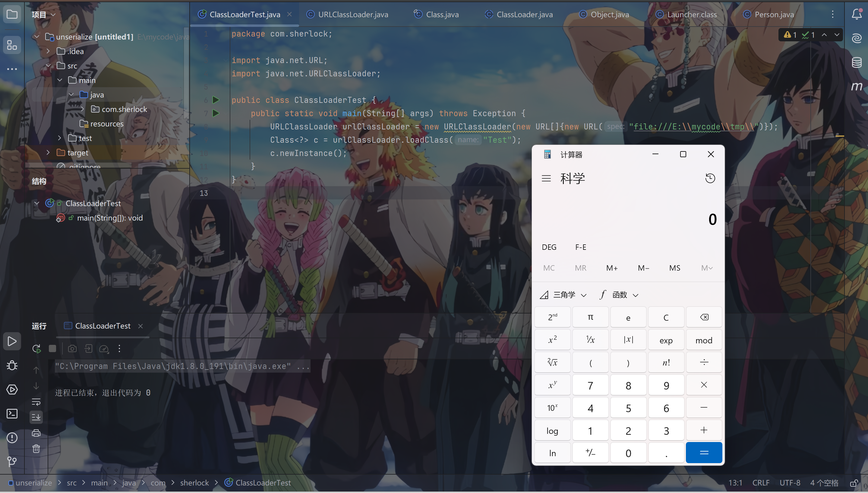Viewport: 868px width, 493px height.
Task: Open the Maven tool window
Action: (x=857, y=86)
